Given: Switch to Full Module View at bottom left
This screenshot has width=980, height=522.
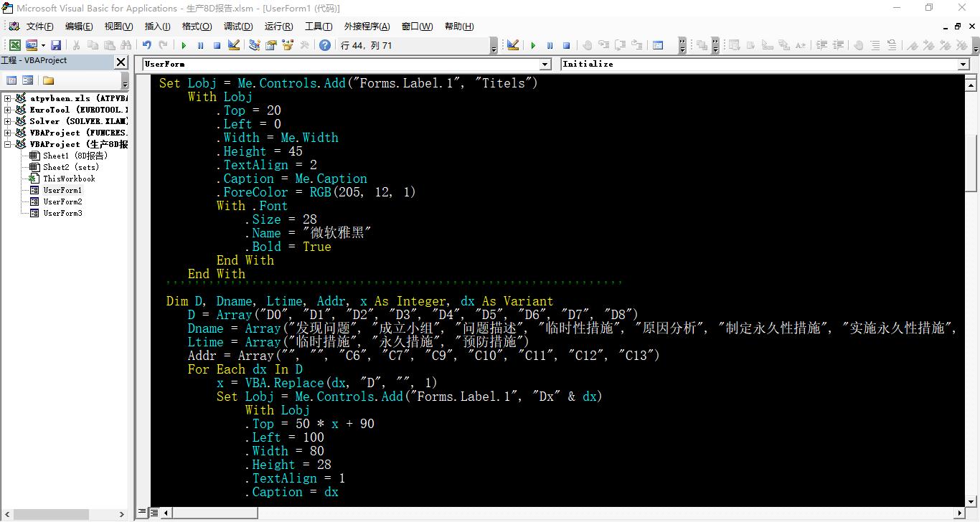Looking at the screenshot, I should pyautogui.click(x=153, y=513).
